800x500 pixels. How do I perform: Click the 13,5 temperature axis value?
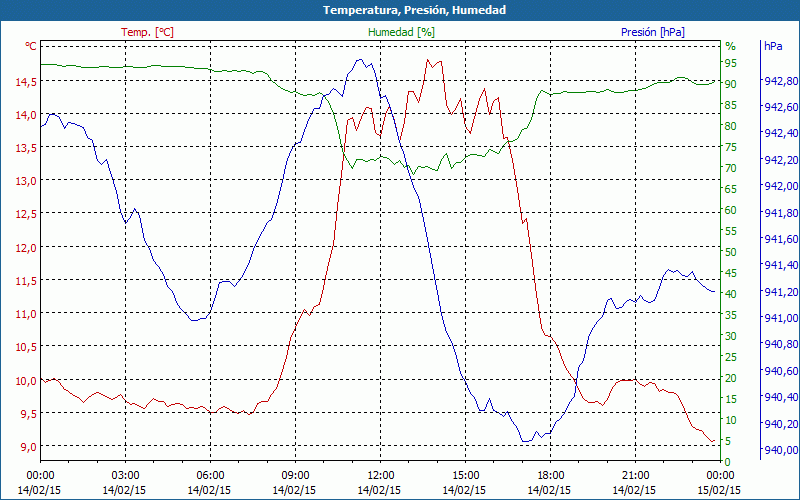click(27, 148)
